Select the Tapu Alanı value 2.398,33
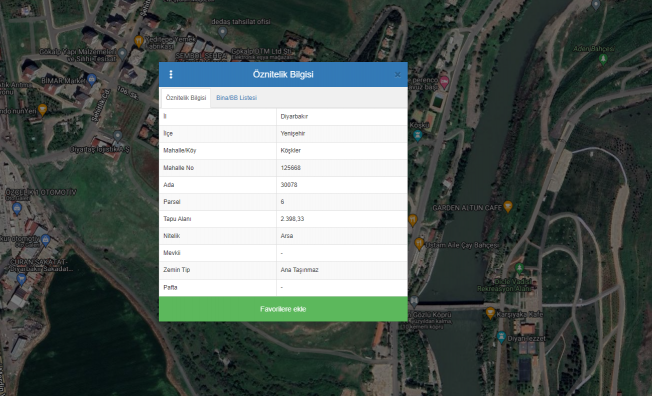The height and width of the screenshot is (396, 652). [x=292, y=219]
